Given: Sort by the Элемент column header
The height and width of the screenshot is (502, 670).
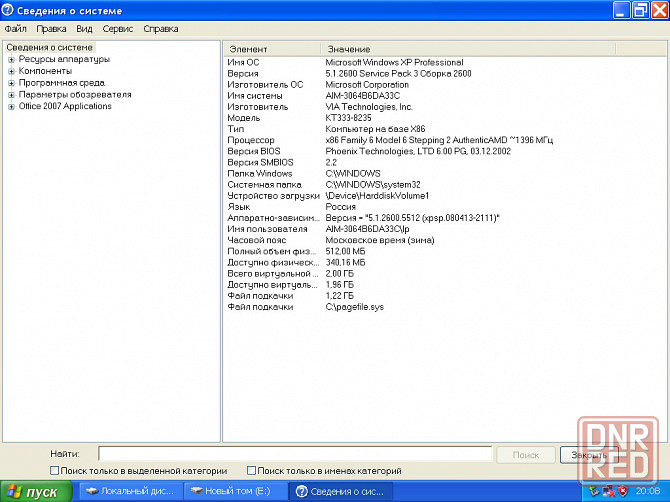Looking at the screenshot, I should 272,49.
